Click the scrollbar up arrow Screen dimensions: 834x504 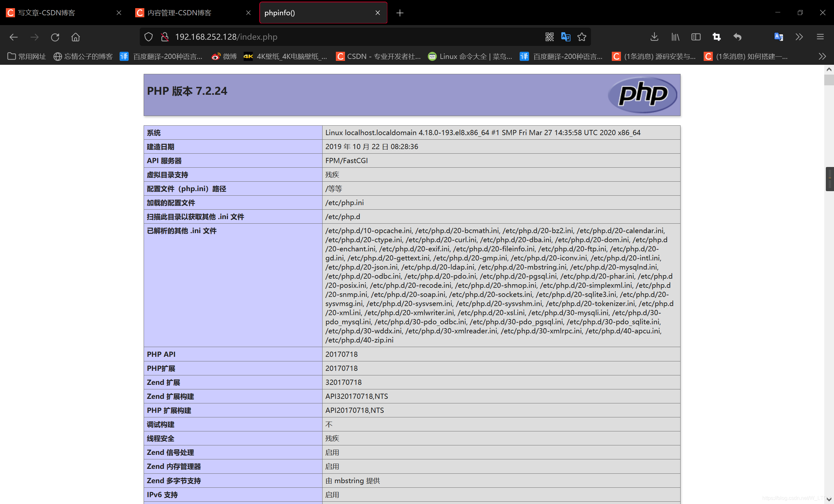pyautogui.click(x=829, y=69)
